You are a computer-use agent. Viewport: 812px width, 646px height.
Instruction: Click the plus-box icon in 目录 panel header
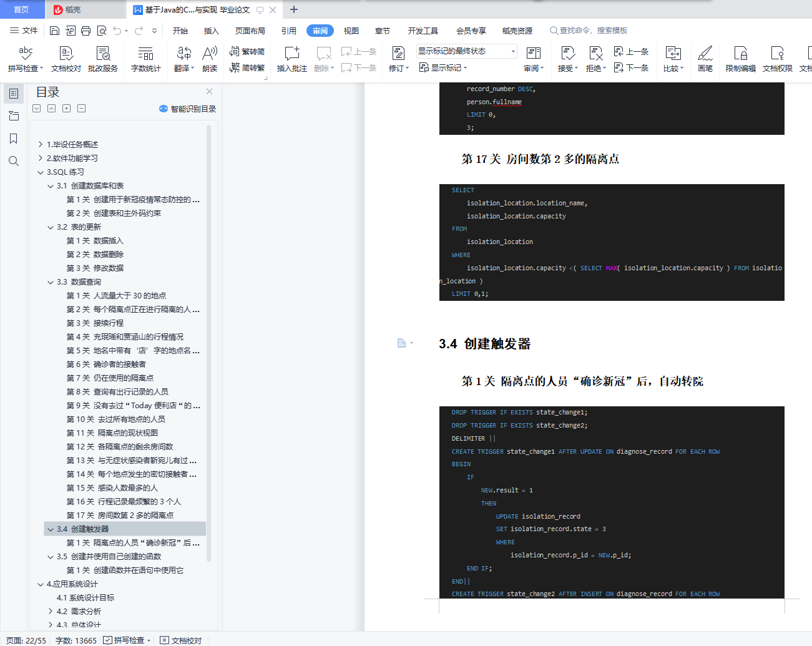point(66,109)
